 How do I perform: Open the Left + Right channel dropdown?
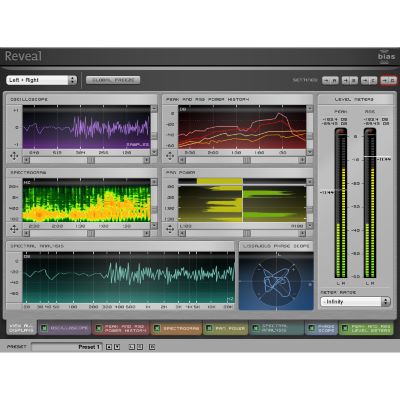41,80
